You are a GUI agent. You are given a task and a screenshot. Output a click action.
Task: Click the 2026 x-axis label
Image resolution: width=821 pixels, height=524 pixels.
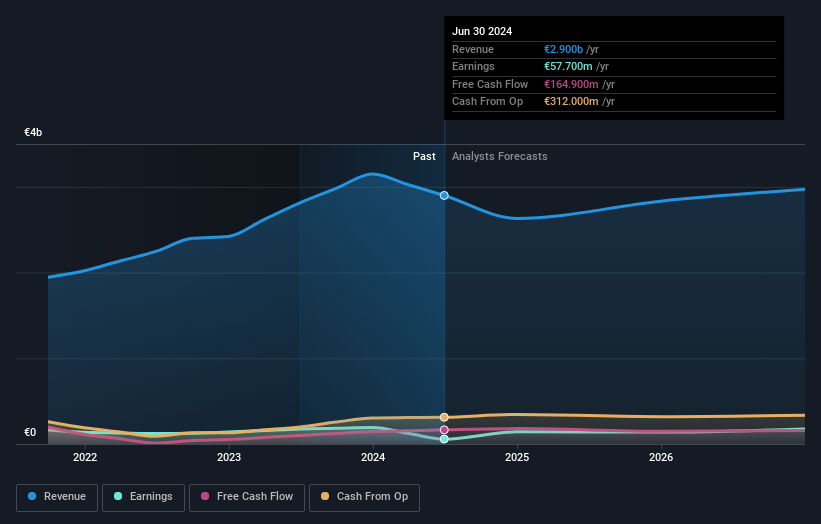[x=661, y=457]
